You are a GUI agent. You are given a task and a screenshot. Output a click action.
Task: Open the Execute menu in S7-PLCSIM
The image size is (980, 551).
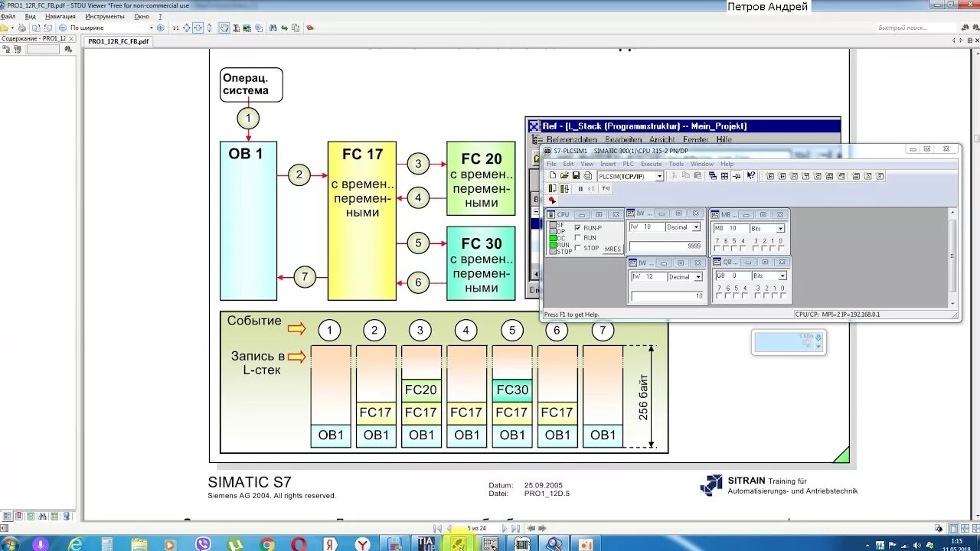[x=651, y=164]
